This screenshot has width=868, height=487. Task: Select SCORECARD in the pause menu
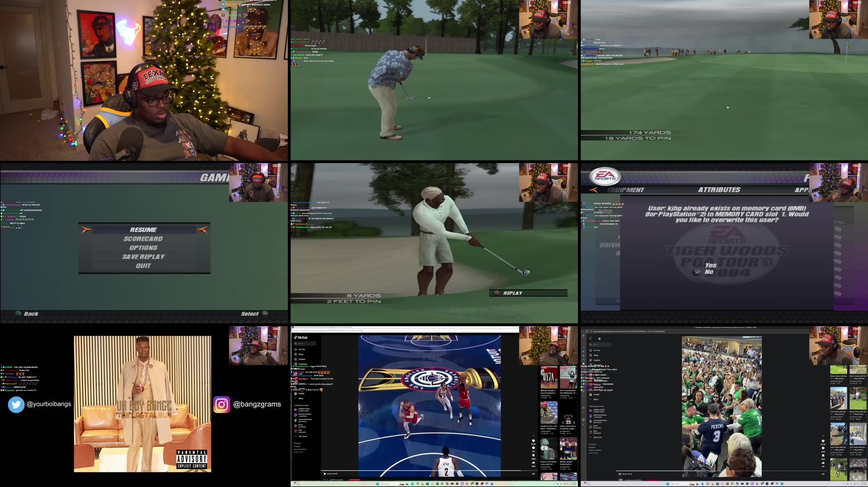[x=143, y=239]
